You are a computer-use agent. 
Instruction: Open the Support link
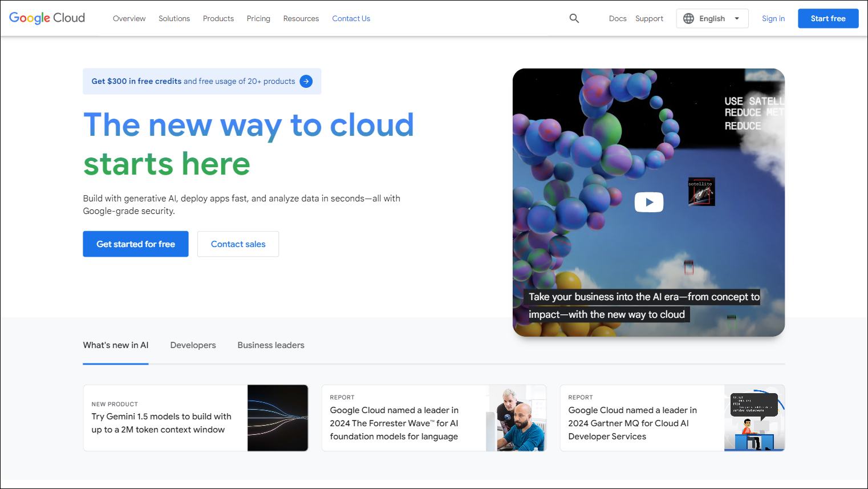pyautogui.click(x=649, y=18)
